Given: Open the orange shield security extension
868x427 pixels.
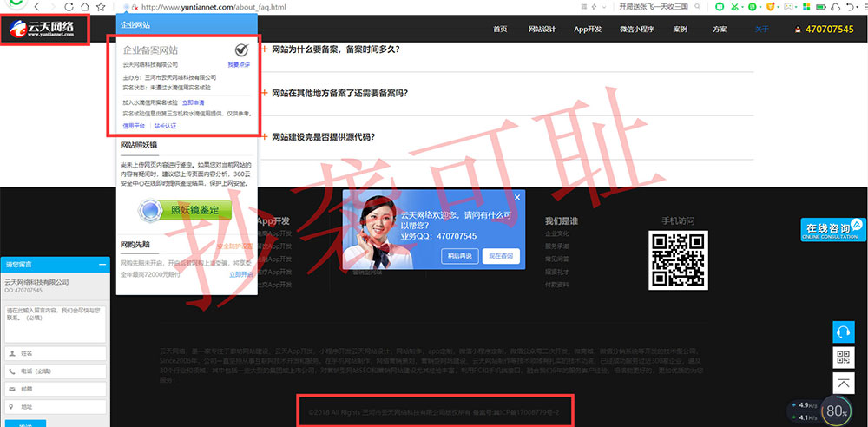Looking at the screenshot, I should pyautogui.click(x=770, y=7).
